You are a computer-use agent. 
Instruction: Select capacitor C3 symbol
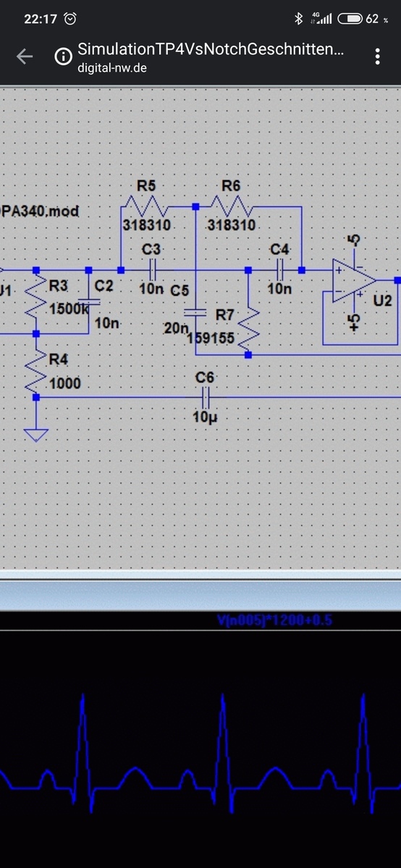152,270
